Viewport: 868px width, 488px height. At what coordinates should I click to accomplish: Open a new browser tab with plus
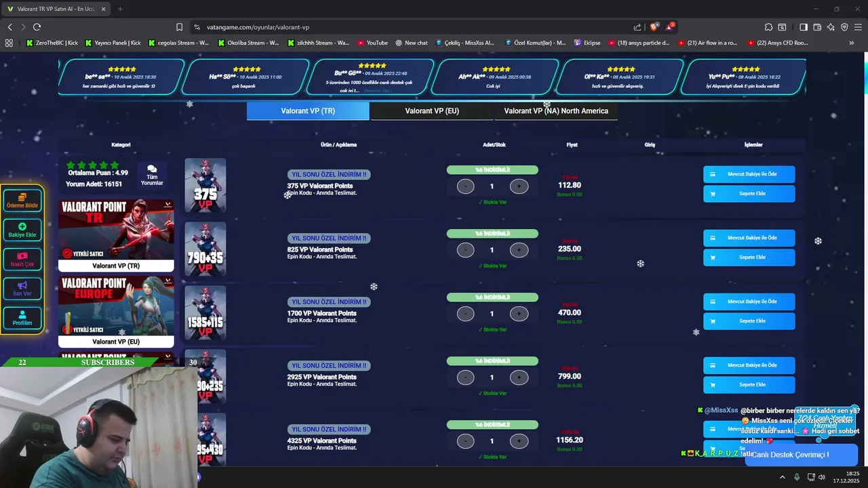(x=120, y=9)
